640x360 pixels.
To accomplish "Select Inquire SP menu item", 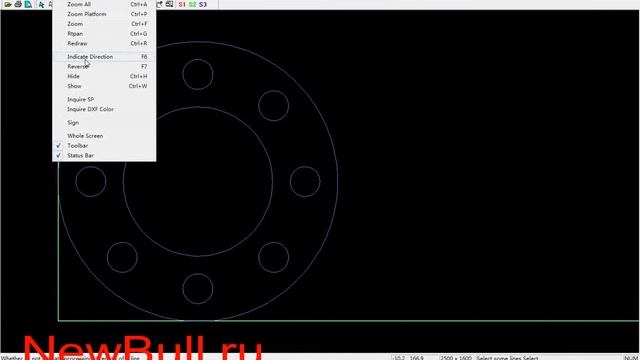I will (x=104, y=100).
